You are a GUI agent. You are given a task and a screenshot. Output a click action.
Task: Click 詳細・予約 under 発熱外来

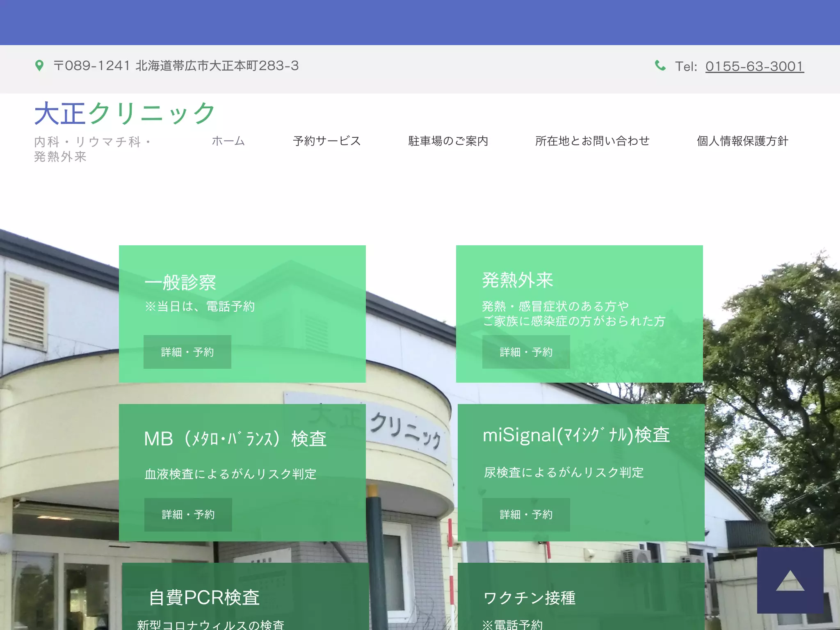click(x=526, y=352)
